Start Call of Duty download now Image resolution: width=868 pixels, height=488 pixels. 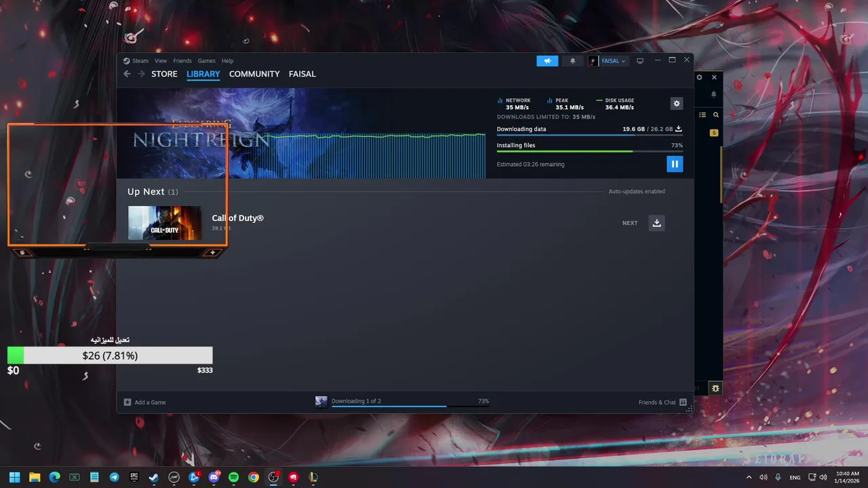point(656,223)
